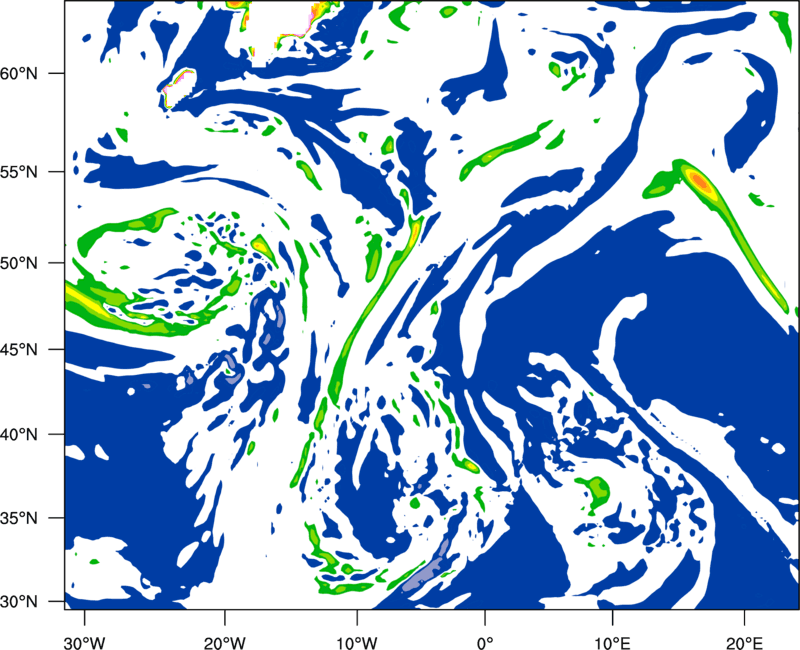Click the 20°W longitude label

(224, 643)
